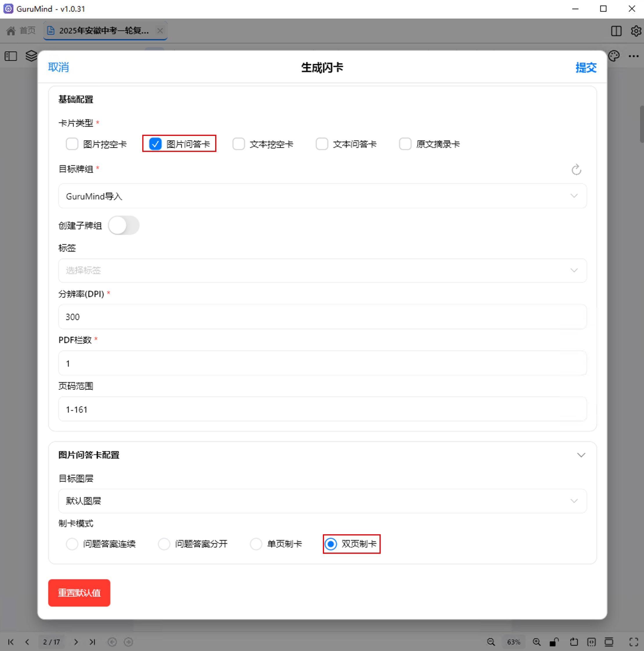
Task: Check the 文本挖空卡 checkbox
Action: [x=239, y=144]
